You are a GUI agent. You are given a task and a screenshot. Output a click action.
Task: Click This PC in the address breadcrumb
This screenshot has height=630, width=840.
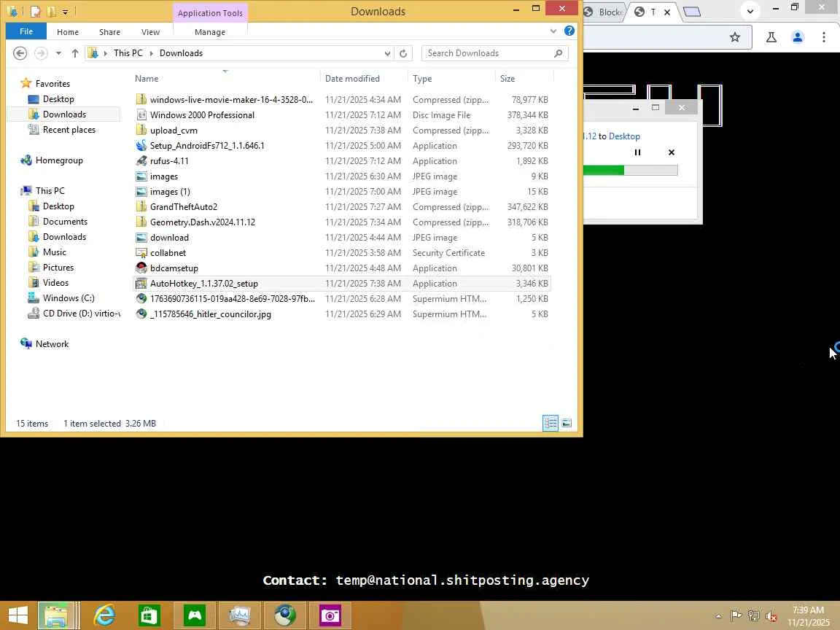point(128,53)
